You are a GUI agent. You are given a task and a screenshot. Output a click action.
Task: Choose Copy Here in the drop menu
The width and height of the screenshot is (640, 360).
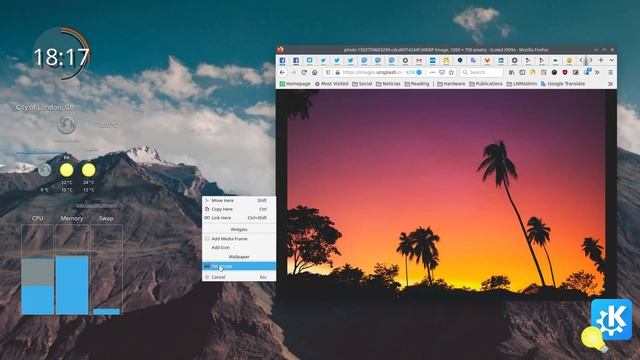pos(239,209)
